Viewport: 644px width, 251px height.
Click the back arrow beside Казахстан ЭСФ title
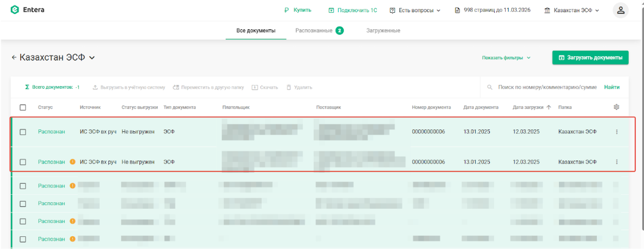click(x=14, y=57)
